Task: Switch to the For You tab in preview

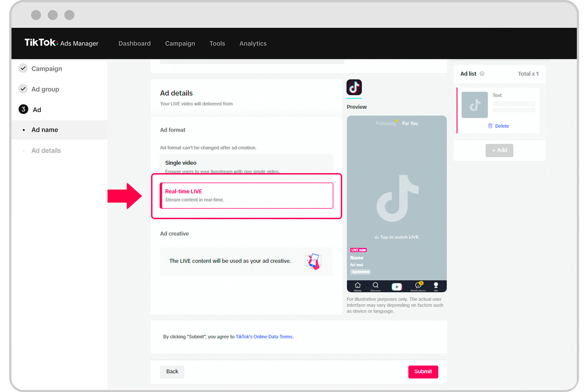Action: point(410,123)
